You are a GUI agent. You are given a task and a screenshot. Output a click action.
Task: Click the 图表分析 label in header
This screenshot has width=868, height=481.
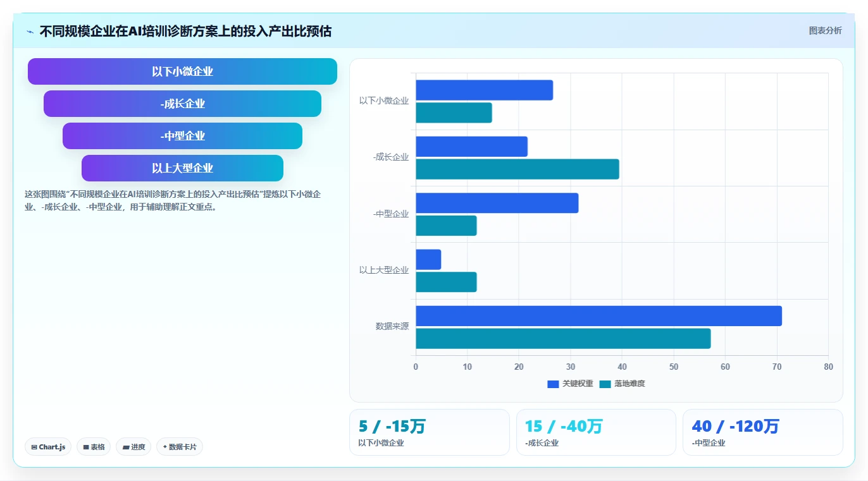[825, 30]
